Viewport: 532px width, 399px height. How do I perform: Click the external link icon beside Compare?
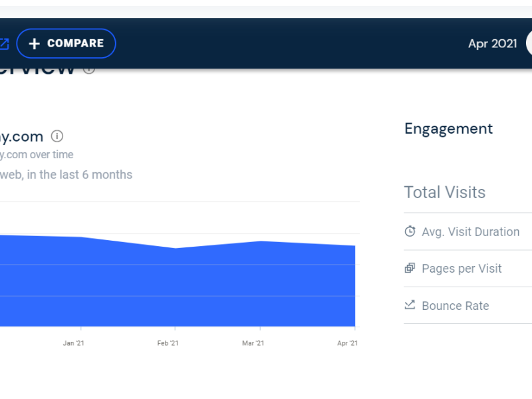pos(3,44)
